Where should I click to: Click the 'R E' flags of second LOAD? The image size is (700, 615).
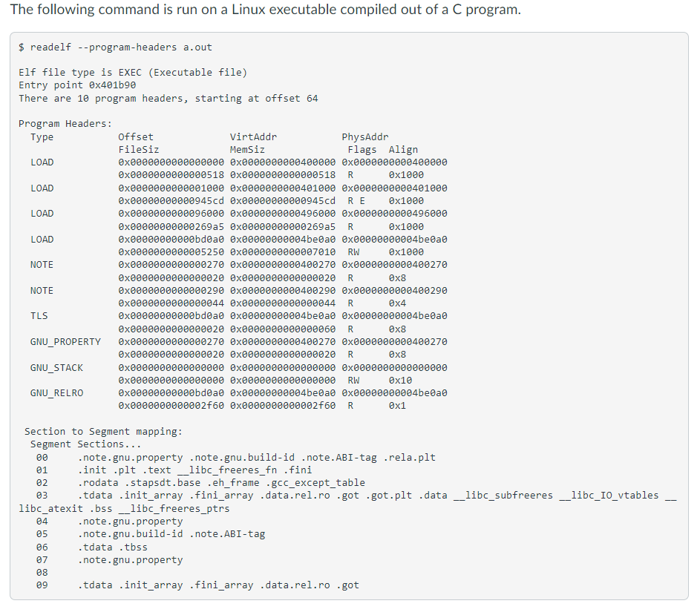point(356,201)
